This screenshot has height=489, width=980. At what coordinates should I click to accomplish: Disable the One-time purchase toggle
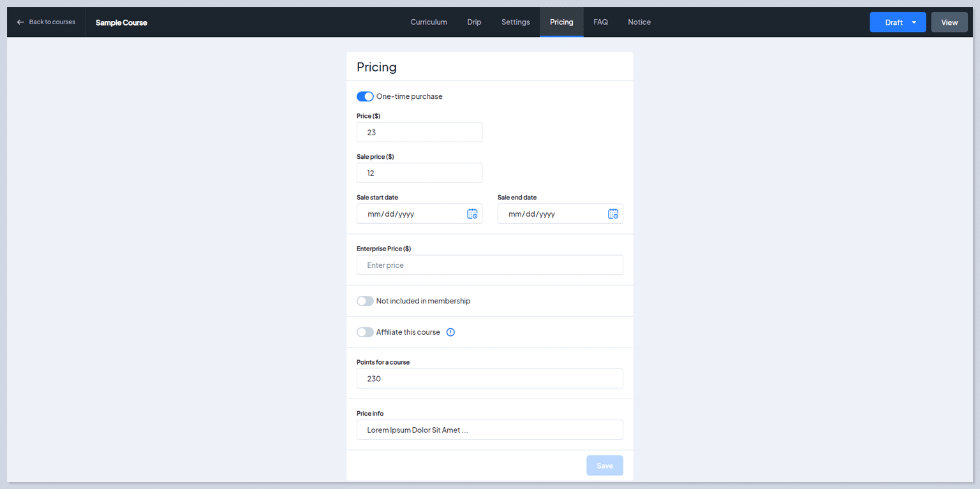[364, 96]
